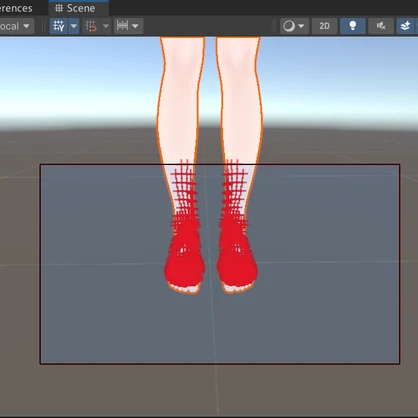This screenshot has height=418, width=418.
Task: Expand snap increment settings dropdown
Action: tap(136, 26)
